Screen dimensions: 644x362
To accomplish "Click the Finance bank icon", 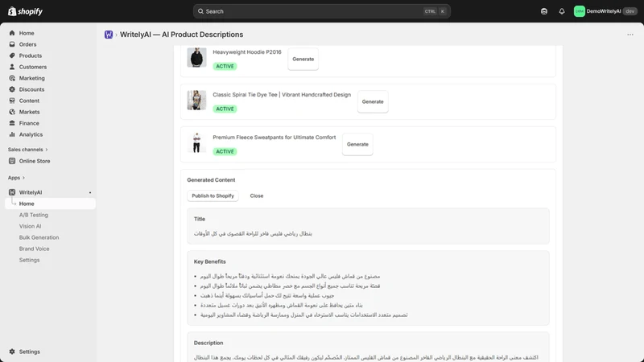I will [12, 123].
